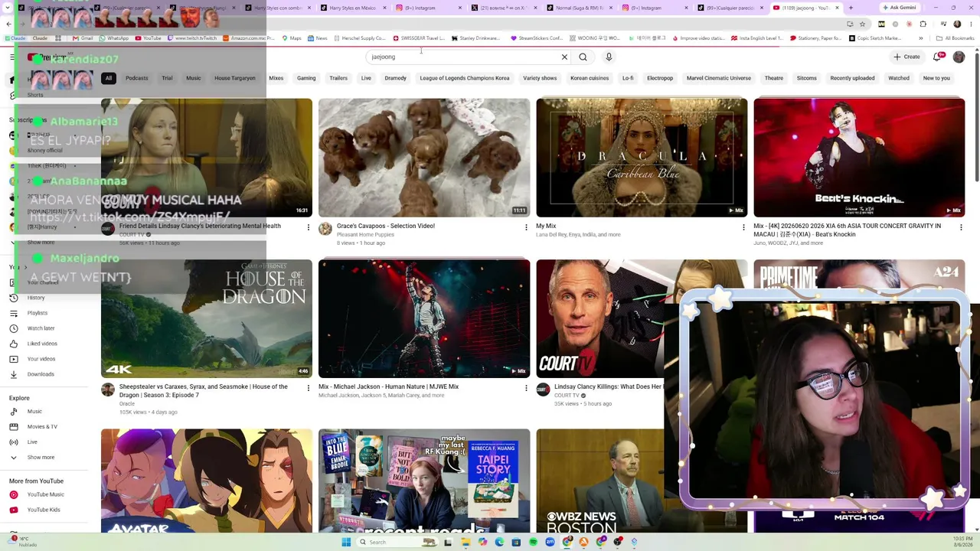
Task: Open Spotify from the taskbar
Action: (x=533, y=542)
